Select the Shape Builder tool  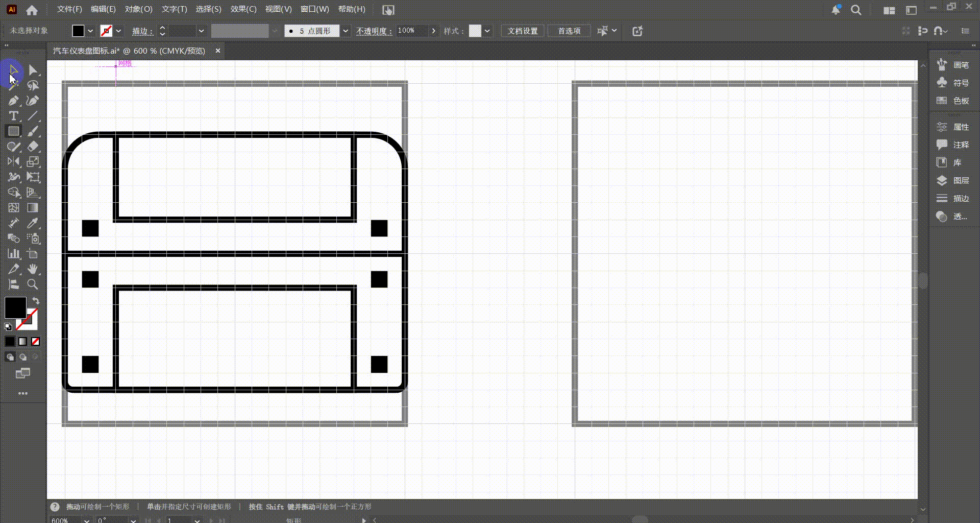(x=13, y=193)
